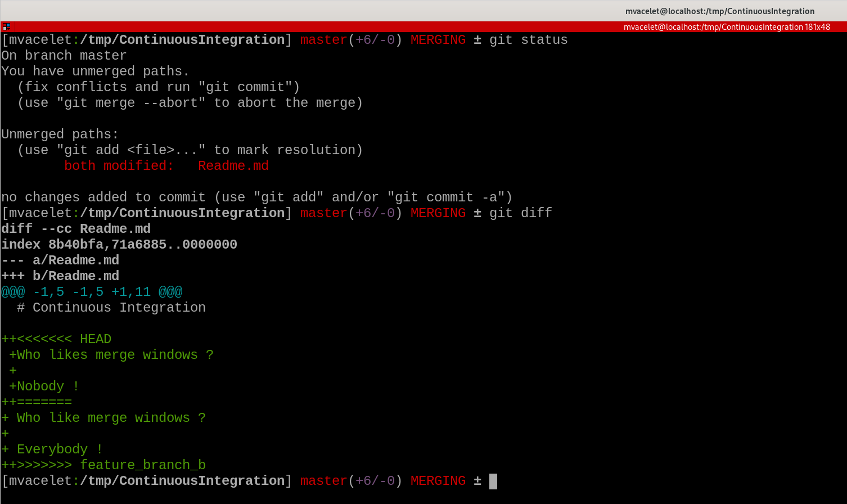Click the 'git diff' command text
847x504 pixels.
click(x=520, y=213)
